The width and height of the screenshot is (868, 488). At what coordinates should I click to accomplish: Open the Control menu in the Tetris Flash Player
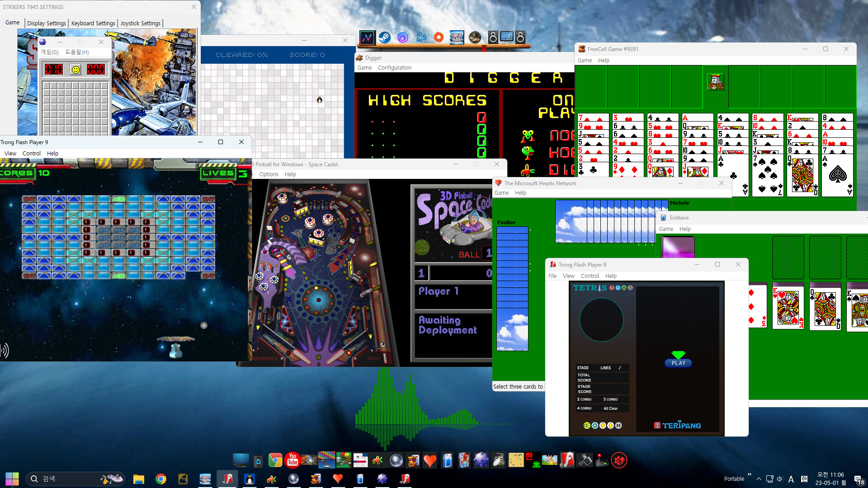(590, 276)
